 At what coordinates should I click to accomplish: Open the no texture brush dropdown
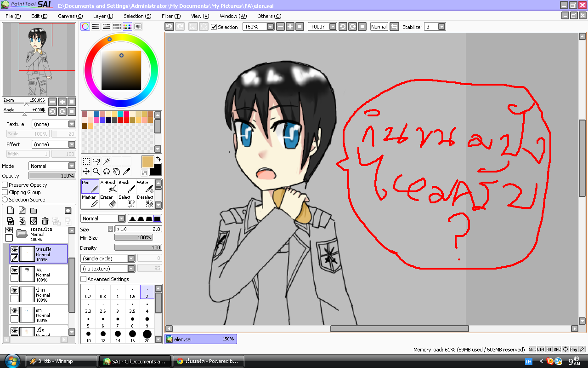point(108,269)
